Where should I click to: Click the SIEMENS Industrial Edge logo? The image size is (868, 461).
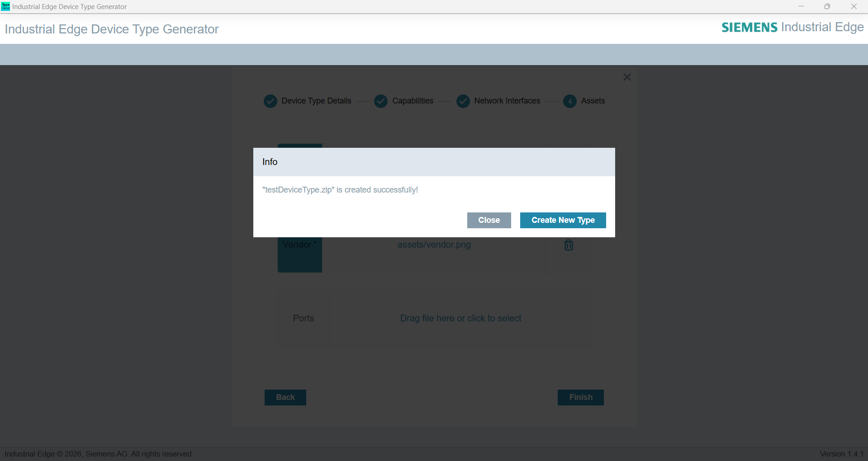coord(792,27)
